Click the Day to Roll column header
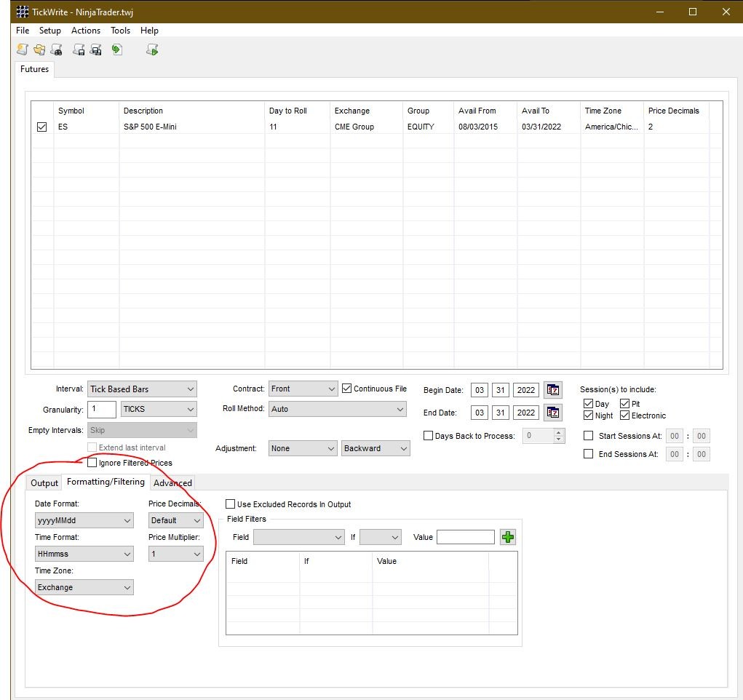 tap(288, 111)
